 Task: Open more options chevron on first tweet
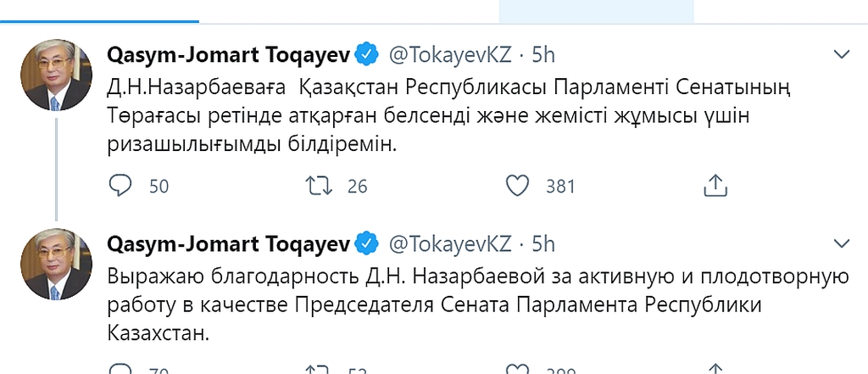pyautogui.click(x=842, y=55)
